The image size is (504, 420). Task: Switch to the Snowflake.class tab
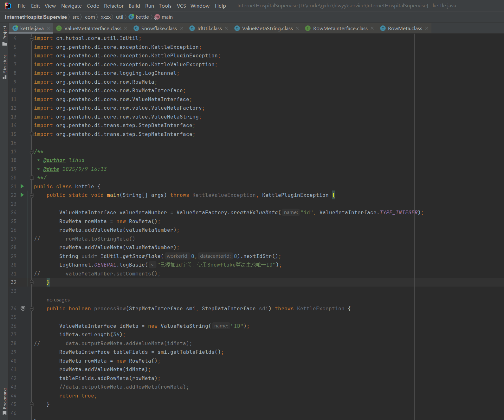pos(159,28)
